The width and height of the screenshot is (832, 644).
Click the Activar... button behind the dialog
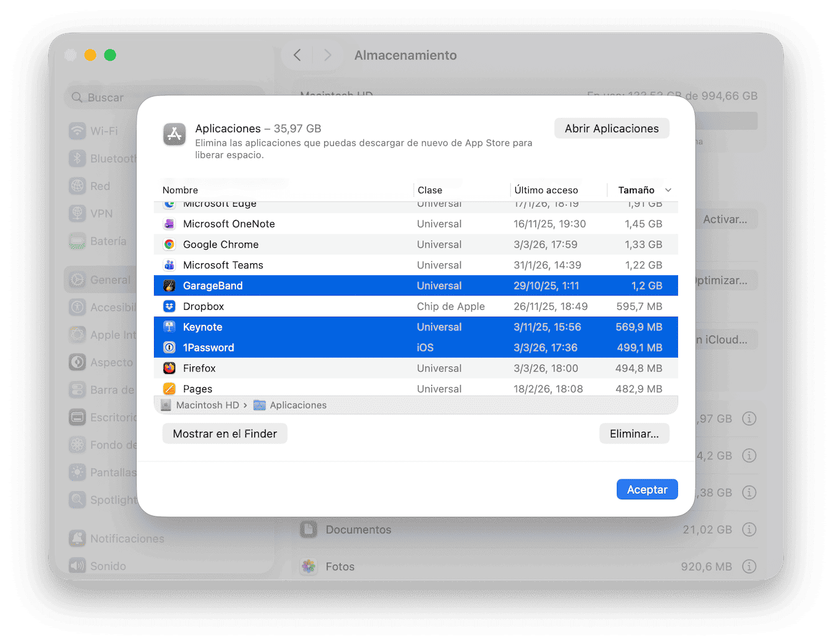tap(725, 219)
